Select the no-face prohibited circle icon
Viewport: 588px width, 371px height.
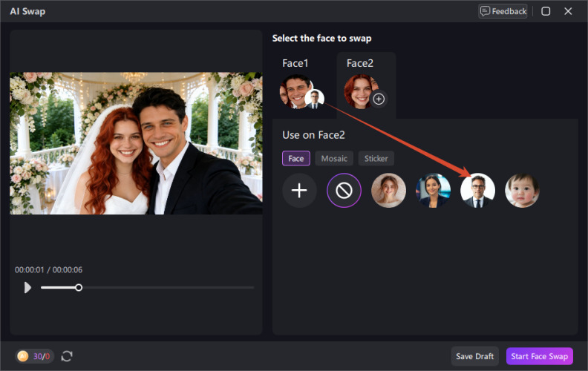(x=344, y=191)
